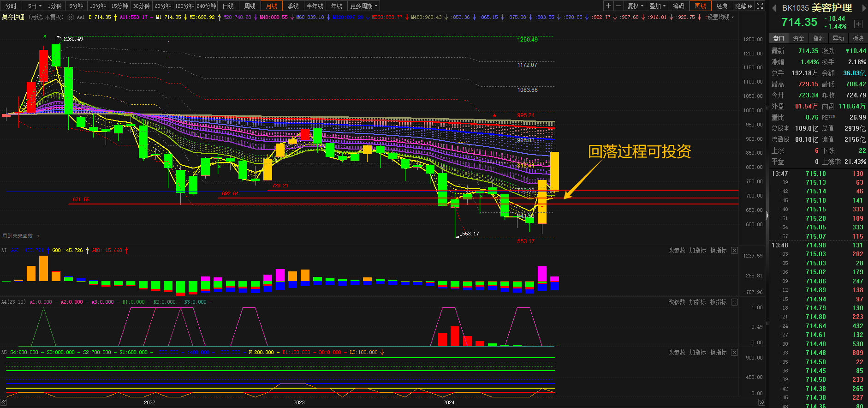868x408 pixels.
Task: Expand 更多周期 dropdown
Action: pyautogui.click(x=364, y=6)
